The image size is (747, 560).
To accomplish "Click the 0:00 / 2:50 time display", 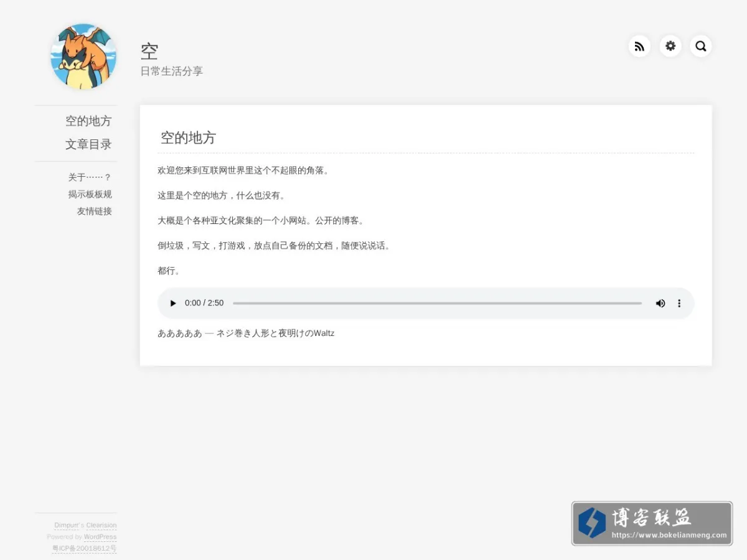I will [204, 303].
